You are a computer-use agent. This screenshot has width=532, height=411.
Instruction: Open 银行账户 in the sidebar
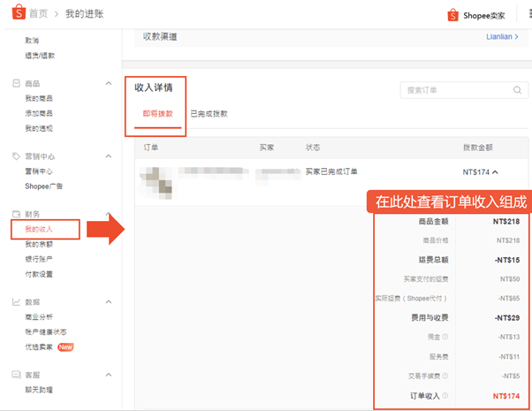[x=39, y=259]
